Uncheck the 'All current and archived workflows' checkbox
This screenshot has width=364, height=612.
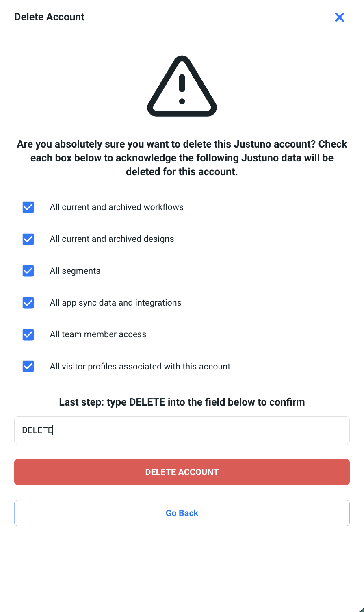pyautogui.click(x=28, y=207)
